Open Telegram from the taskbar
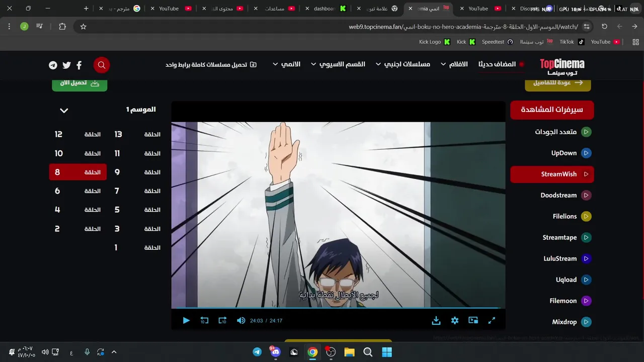644x362 pixels. 257,352
